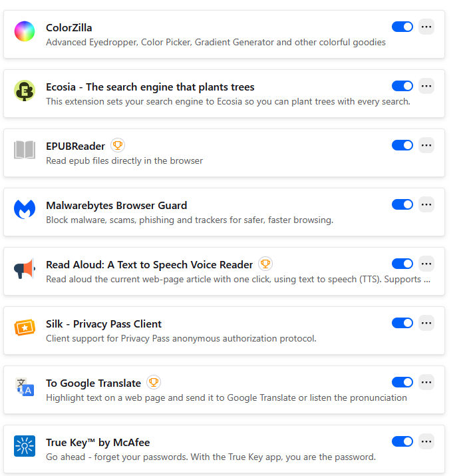Toggle off True Key by McAfee
This screenshot has height=476, width=473.
tap(402, 441)
